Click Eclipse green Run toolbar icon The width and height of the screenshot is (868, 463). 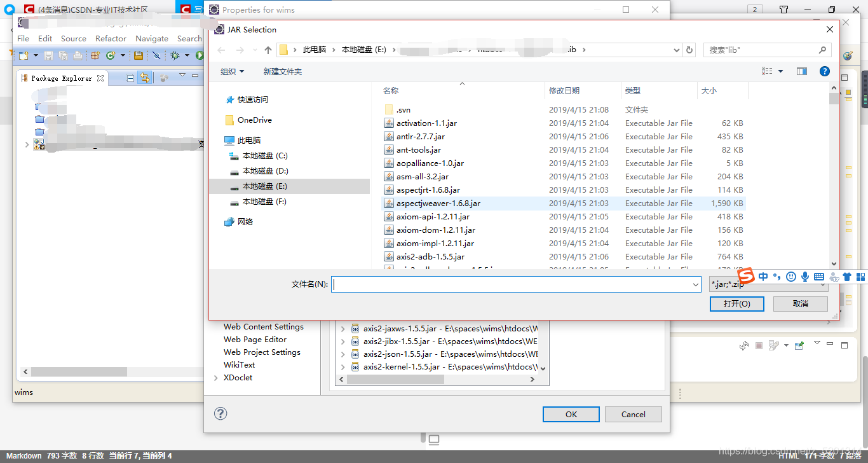(200, 56)
